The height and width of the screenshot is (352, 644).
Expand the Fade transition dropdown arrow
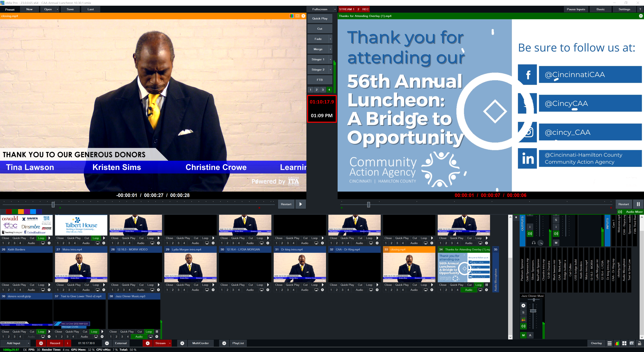click(x=330, y=39)
